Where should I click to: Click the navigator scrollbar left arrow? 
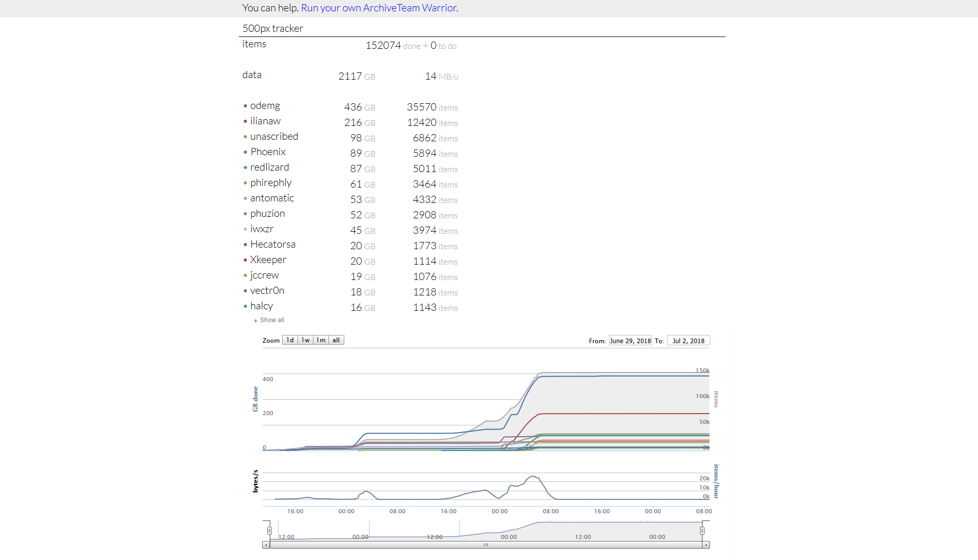coord(266,545)
